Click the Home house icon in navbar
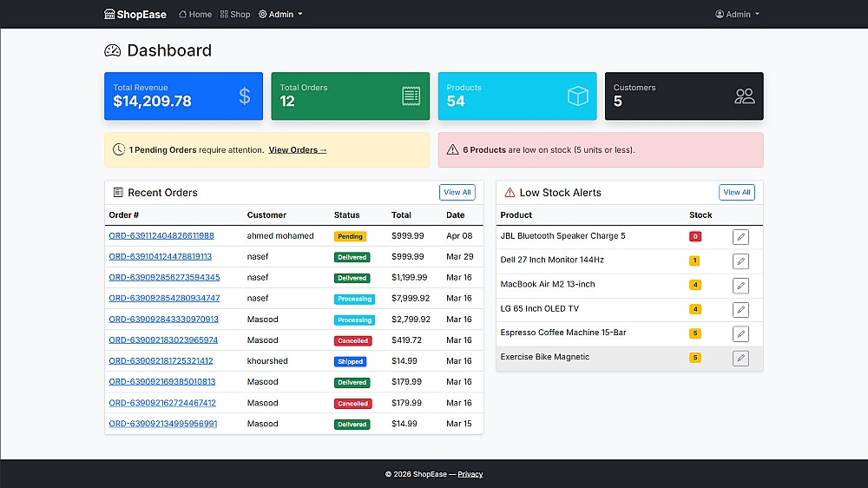The width and height of the screenshot is (868, 488). [x=182, y=15]
